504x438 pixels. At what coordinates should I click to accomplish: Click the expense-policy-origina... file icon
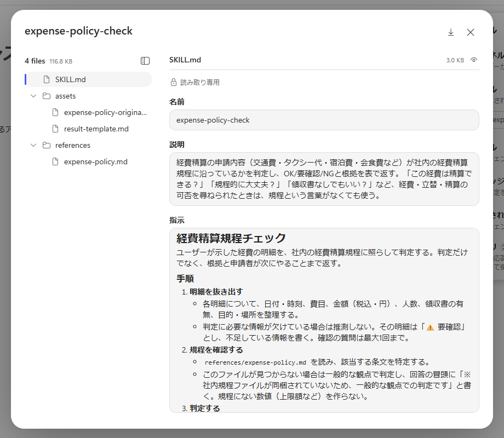(55, 112)
